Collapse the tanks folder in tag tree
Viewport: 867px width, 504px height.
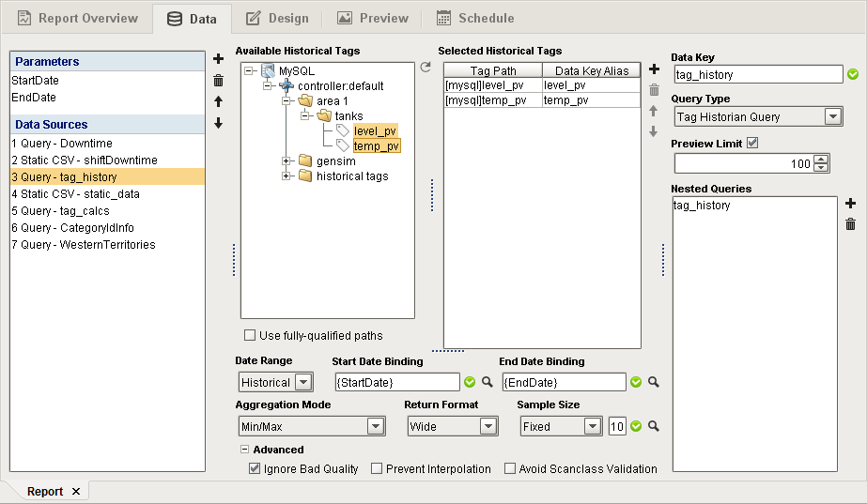[x=304, y=116]
